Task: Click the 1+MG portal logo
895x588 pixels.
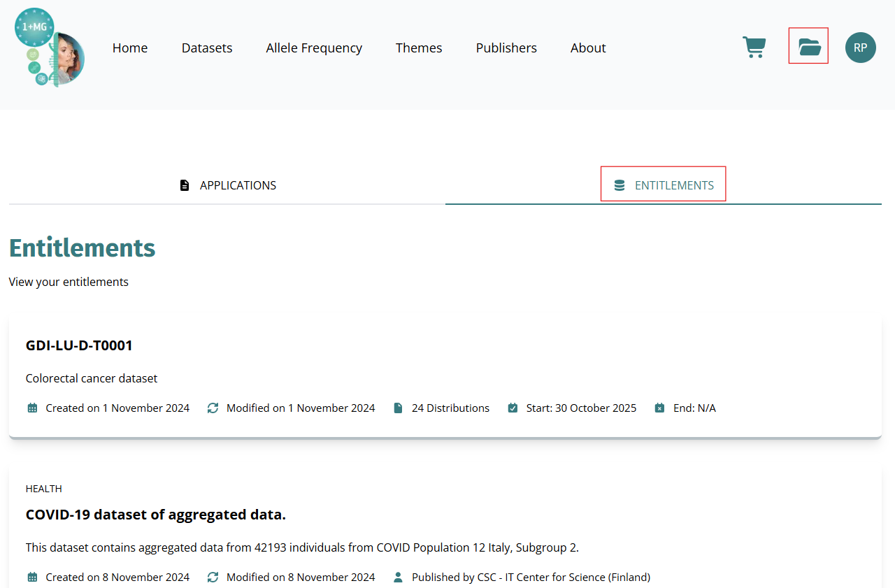Action: point(50,47)
